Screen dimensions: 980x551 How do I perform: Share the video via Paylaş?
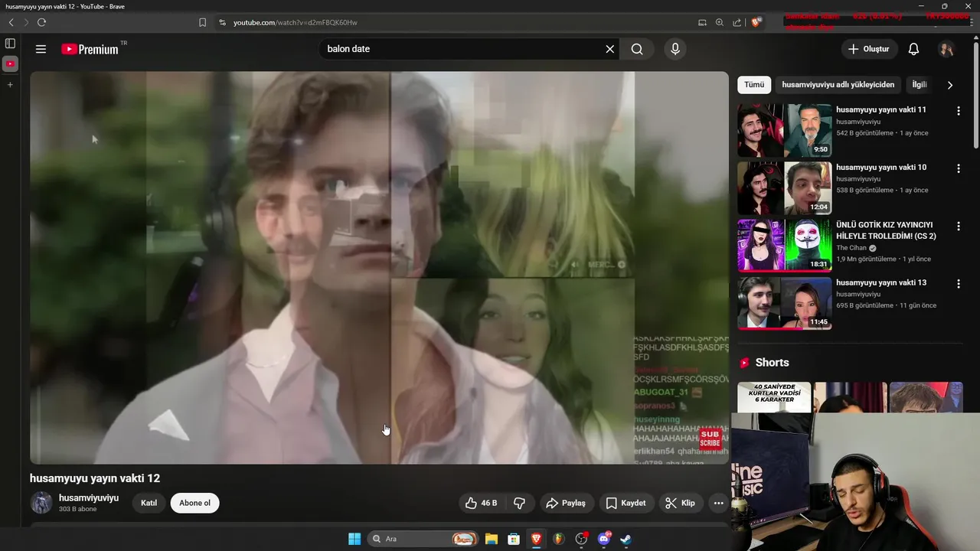click(565, 503)
